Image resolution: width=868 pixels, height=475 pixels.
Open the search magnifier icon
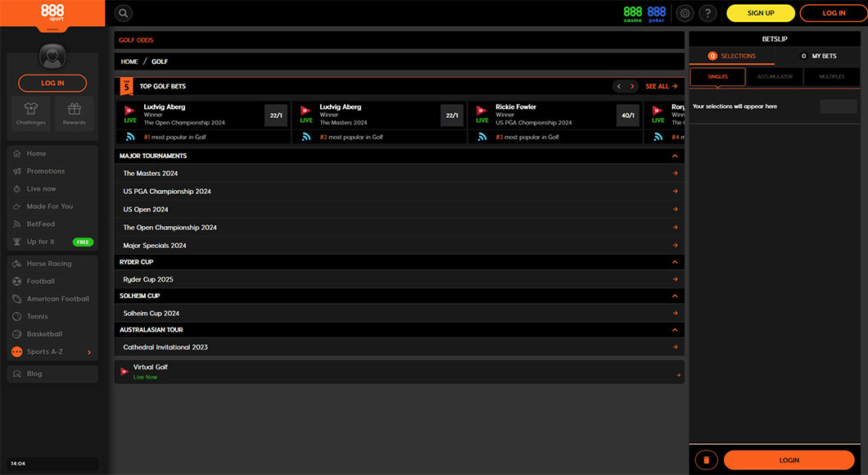124,13
